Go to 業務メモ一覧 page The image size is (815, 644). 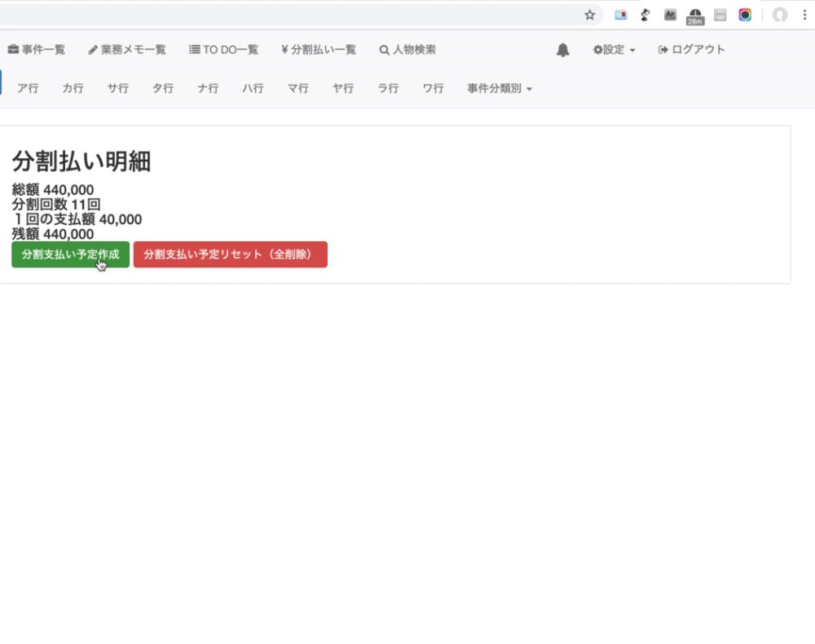coord(127,50)
